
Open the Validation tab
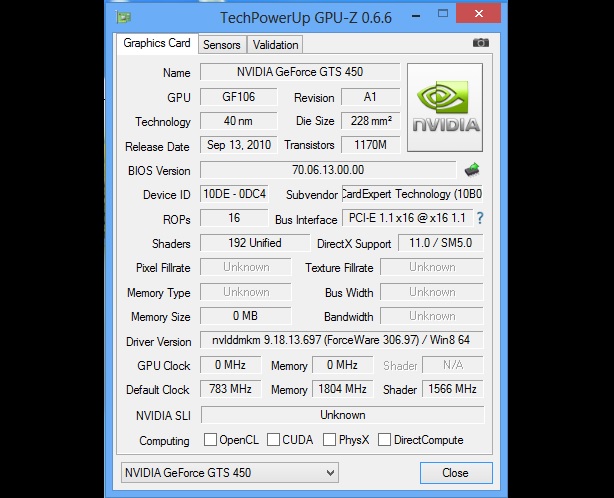click(x=275, y=45)
